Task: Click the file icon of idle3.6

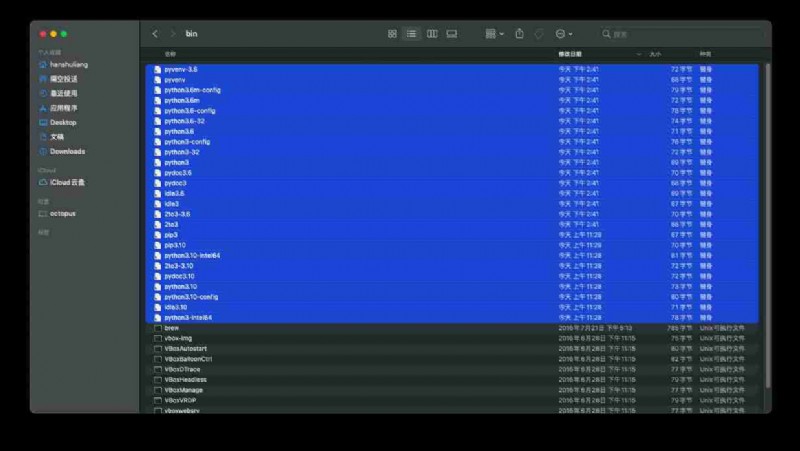Action: pos(158,193)
